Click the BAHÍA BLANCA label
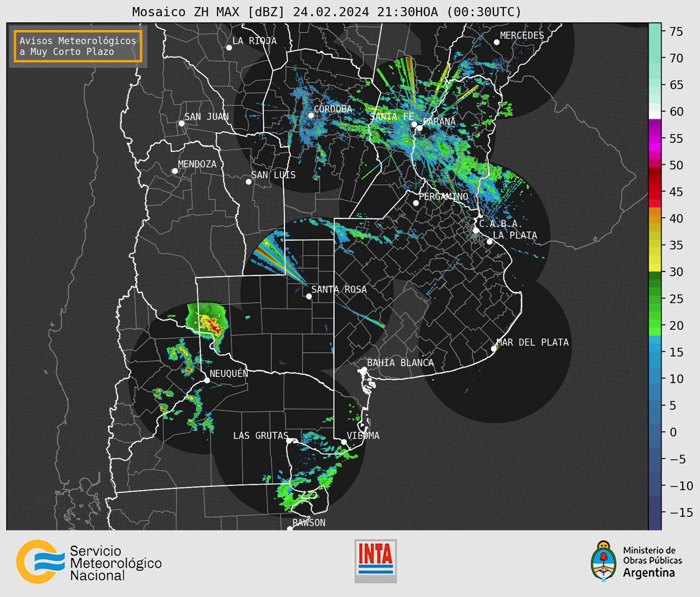 pos(400,363)
